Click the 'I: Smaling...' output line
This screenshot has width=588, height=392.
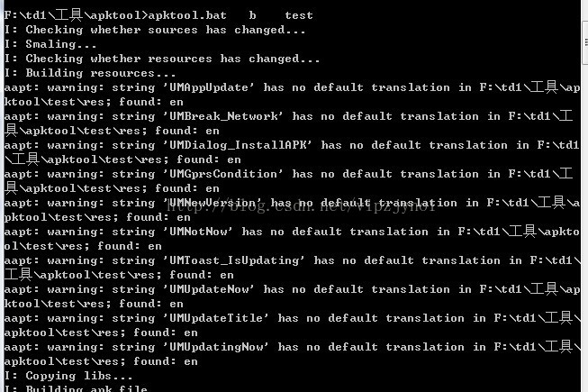pyautogui.click(x=50, y=44)
